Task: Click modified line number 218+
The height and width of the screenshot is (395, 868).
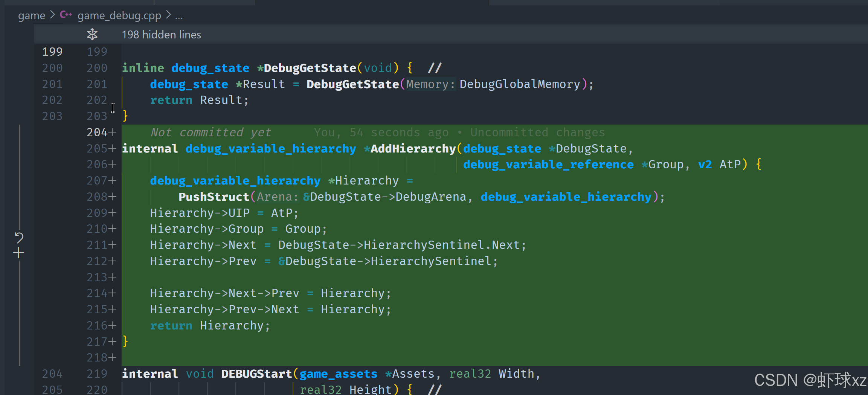Action: (101, 357)
